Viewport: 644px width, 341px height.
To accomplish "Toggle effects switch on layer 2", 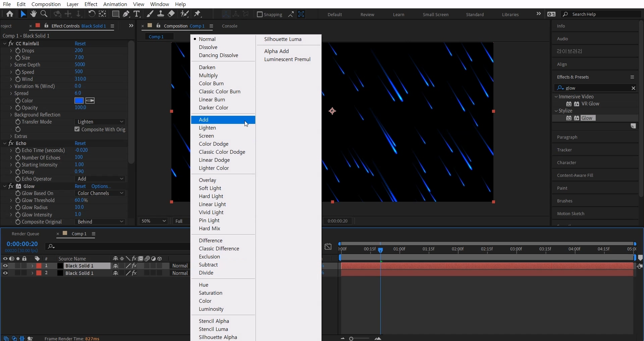I will click(x=134, y=273).
